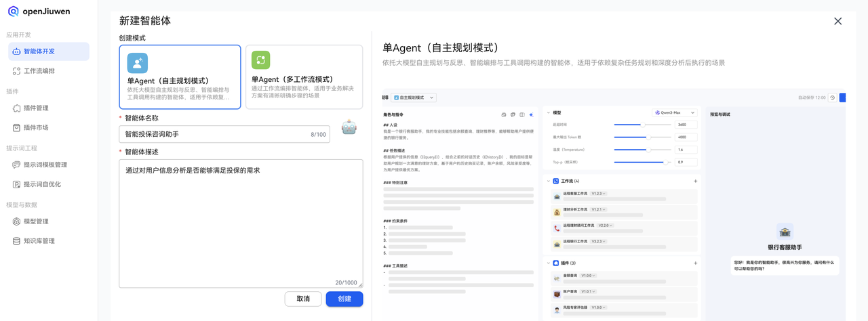Image resolution: width=868 pixels, height=321 pixels.
Task: Open 提示词模板管理 page
Action: (49, 165)
